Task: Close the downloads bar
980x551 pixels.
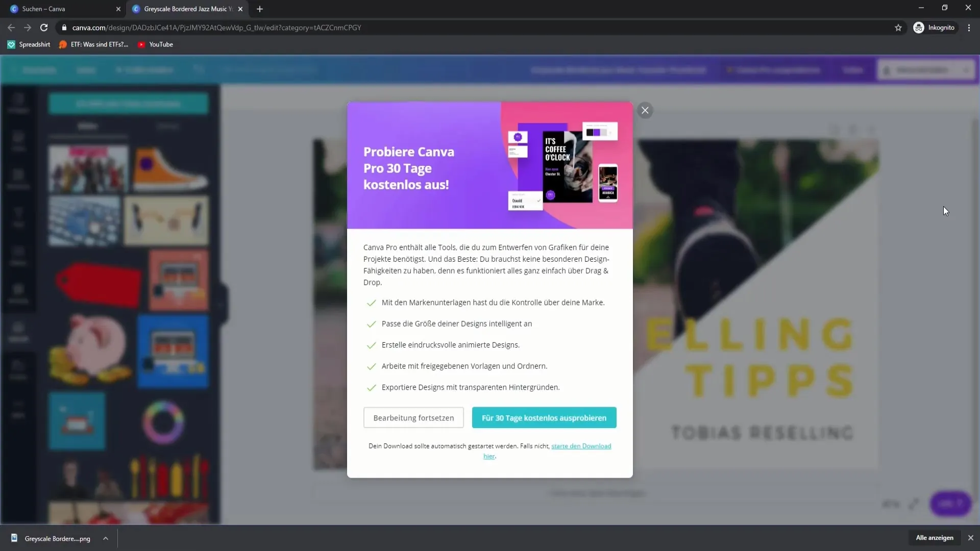Action: click(x=971, y=538)
